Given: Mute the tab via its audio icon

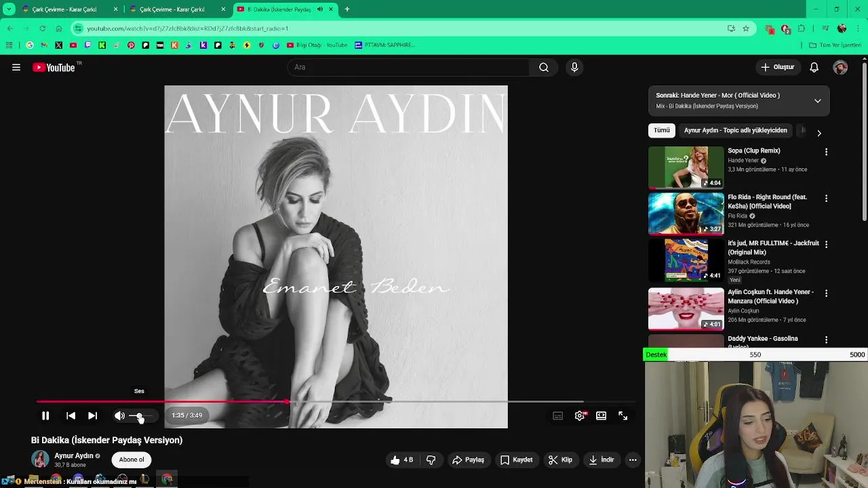Looking at the screenshot, I should coord(320,9).
